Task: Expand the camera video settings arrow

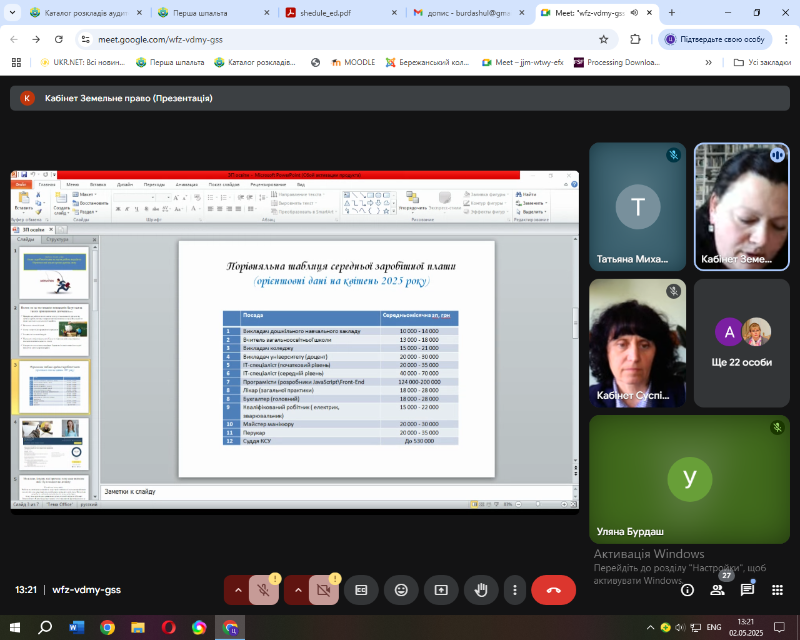Action: tap(298, 590)
